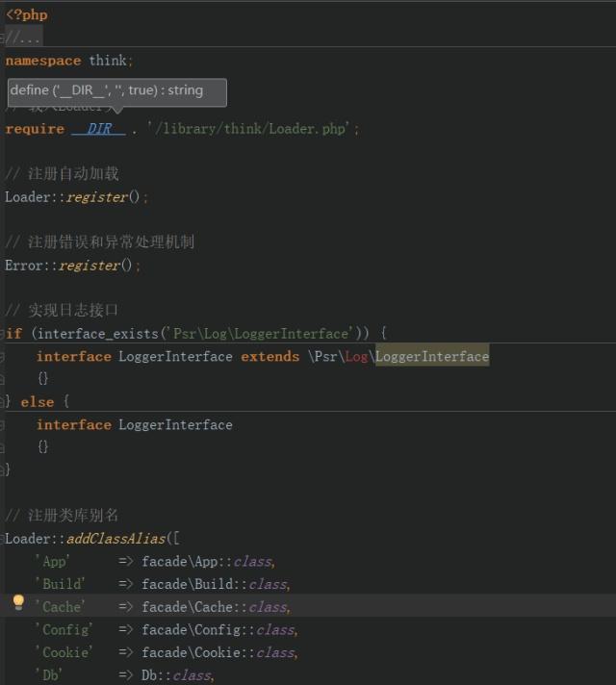
Task: Click the namespace think declaration
Action: pyautogui.click(x=69, y=60)
